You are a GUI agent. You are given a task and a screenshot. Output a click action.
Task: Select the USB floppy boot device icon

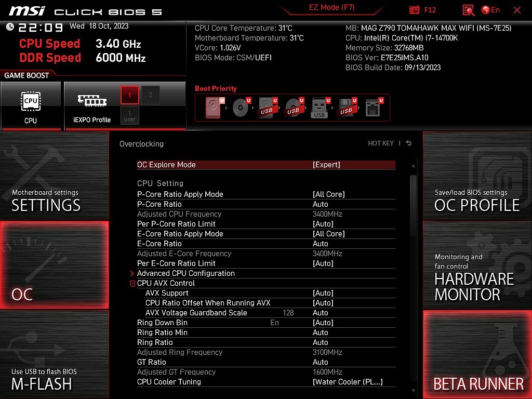[x=346, y=108]
